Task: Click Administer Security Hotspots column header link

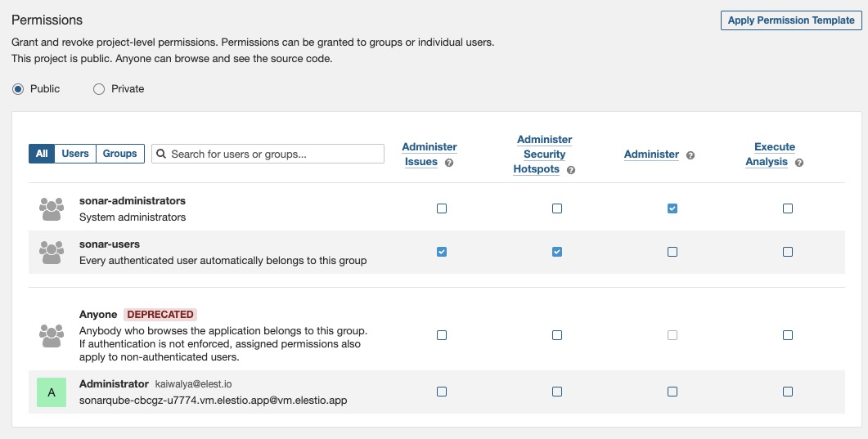Action: click(544, 155)
